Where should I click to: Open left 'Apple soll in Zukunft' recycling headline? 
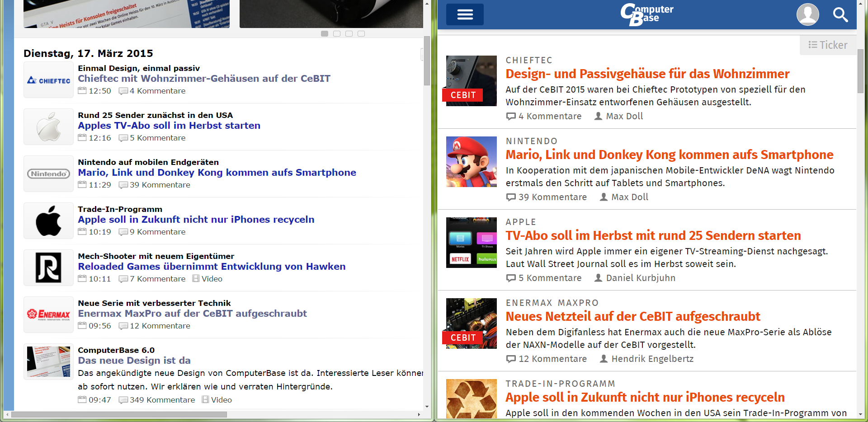point(196,220)
